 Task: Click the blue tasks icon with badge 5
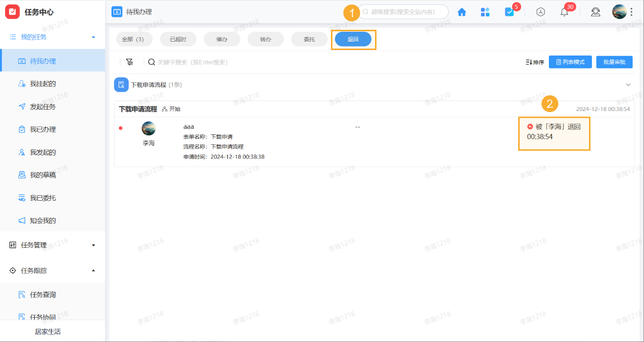point(510,11)
